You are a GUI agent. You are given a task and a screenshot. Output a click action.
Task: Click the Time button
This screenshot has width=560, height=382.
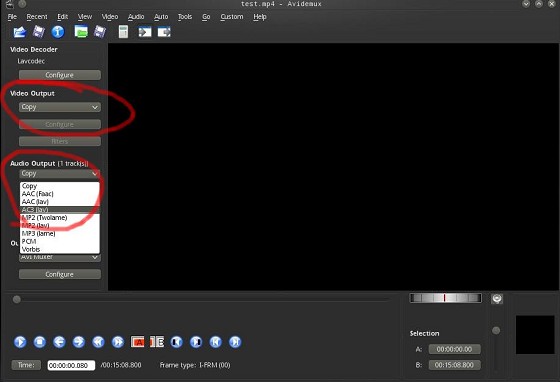click(x=26, y=365)
